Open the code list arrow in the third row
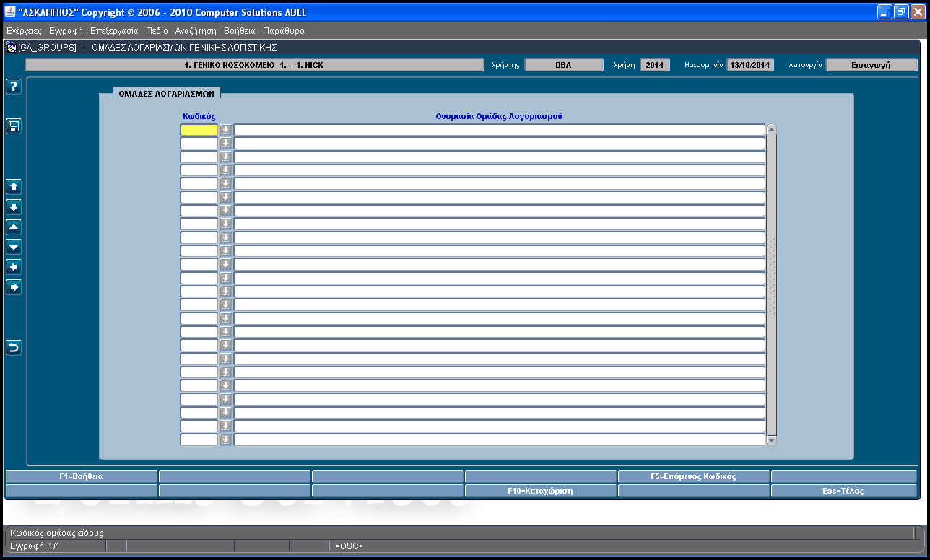The width and height of the screenshot is (930, 560). [225, 157]
